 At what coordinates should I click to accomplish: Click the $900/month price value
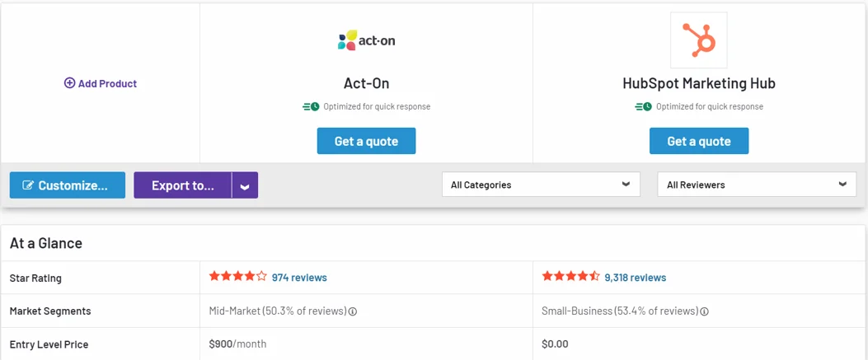[237, 344]
